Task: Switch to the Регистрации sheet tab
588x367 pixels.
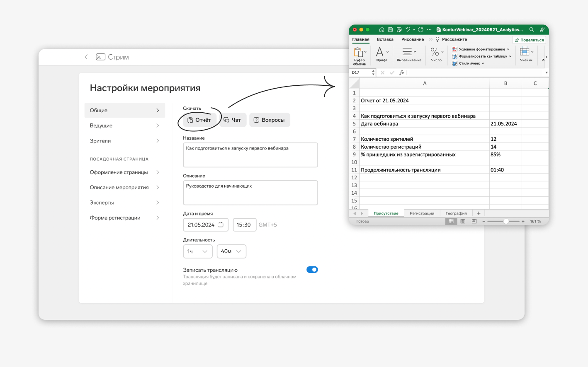Action: click(x=422, y=213)
